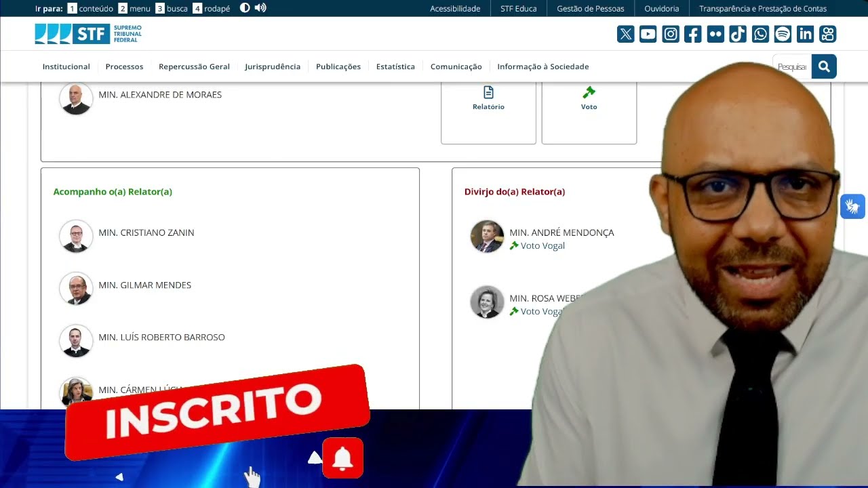The width and height of the screenshot is (868, 488).
Task: Open the Voto gavel card
Action: 589,113
